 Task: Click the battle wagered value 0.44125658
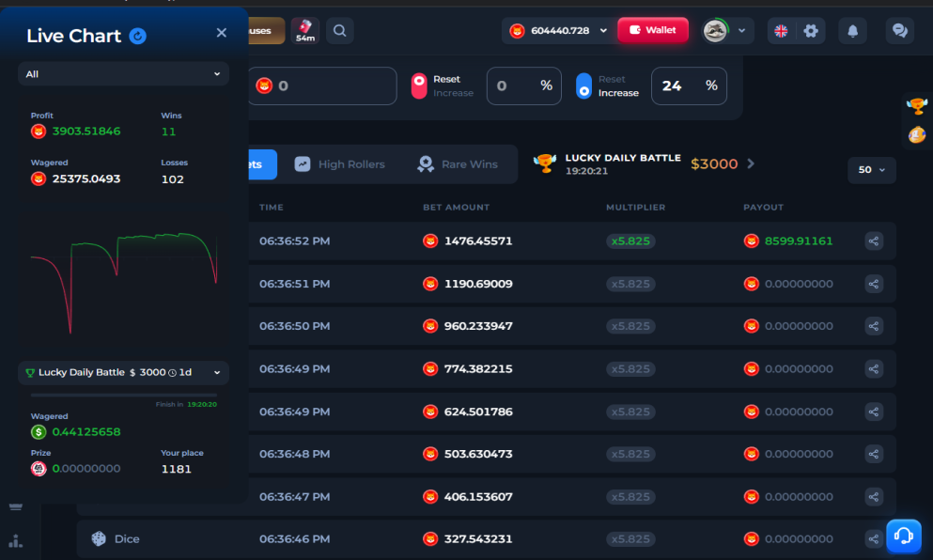click(86, 432)
